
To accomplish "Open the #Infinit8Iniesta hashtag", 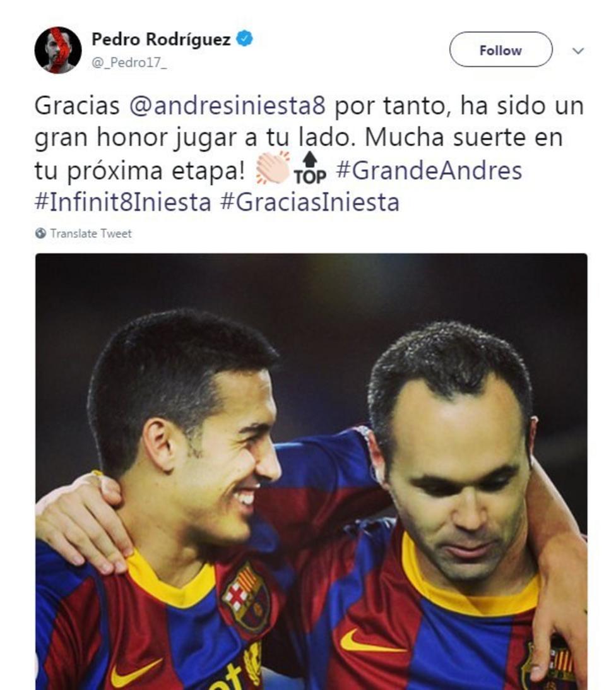I will coord(123,203).
